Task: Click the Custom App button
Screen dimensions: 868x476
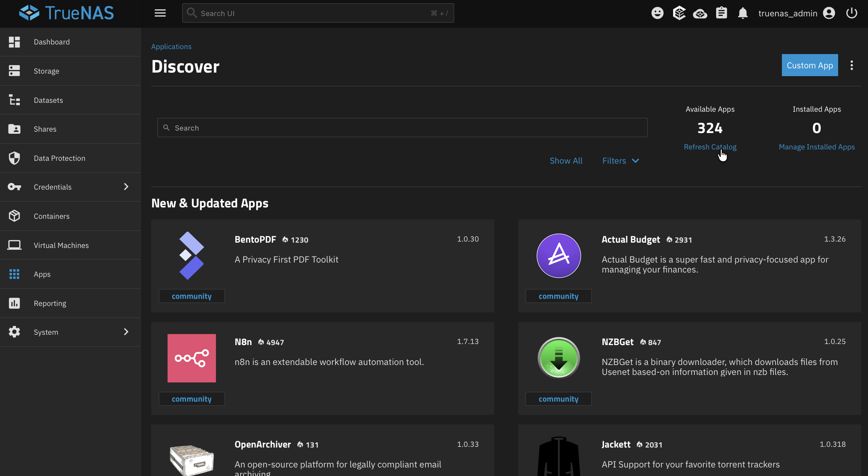Action: pos(809,65)
